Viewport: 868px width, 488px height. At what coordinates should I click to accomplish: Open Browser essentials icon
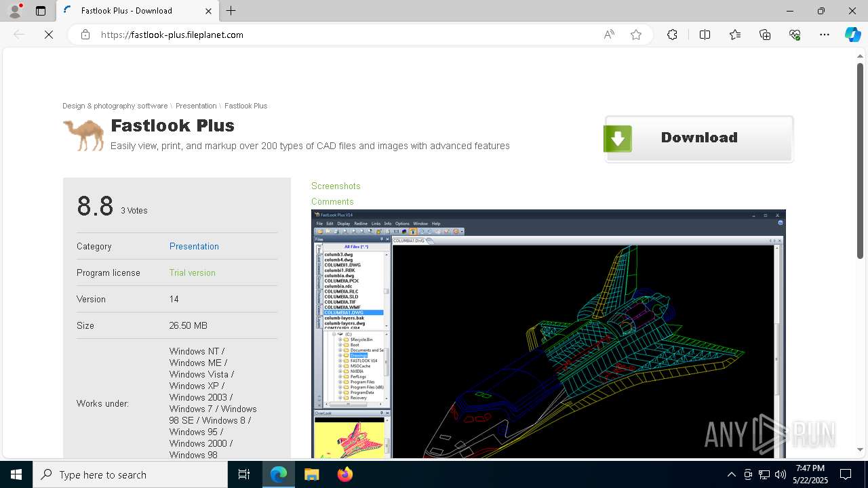coord(795,35)
